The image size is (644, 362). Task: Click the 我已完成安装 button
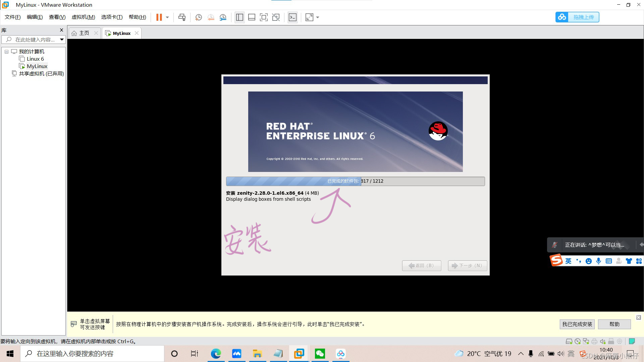[577, 324]
